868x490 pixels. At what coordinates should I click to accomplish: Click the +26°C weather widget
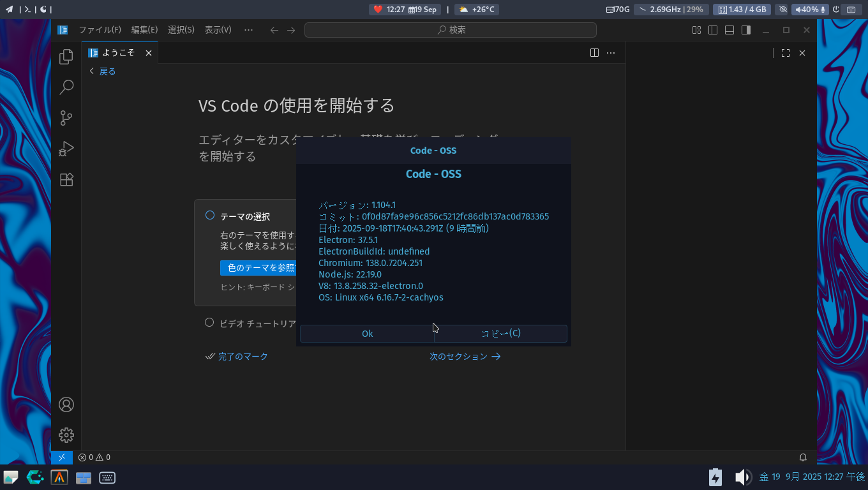click(477, 10)
